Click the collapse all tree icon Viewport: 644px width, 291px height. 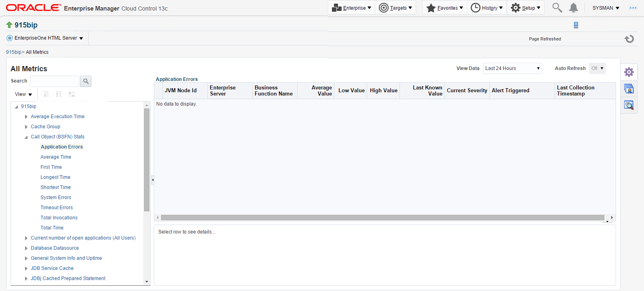[59, 94]
